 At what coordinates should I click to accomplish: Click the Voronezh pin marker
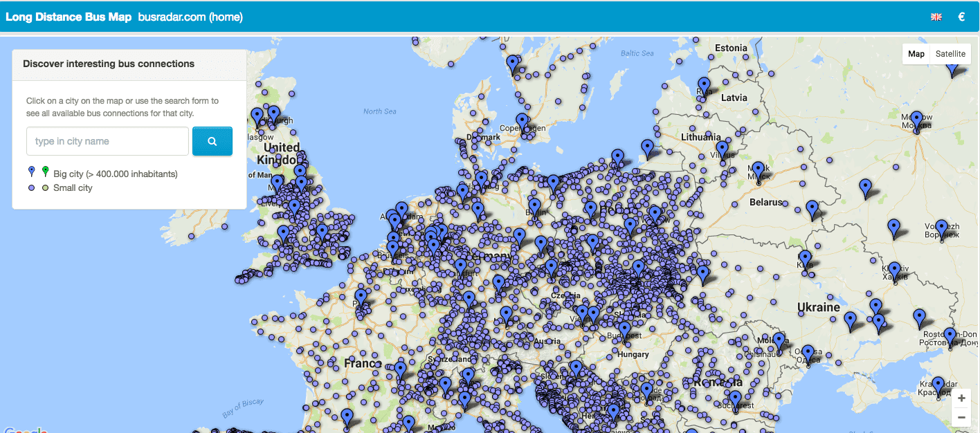941,228
